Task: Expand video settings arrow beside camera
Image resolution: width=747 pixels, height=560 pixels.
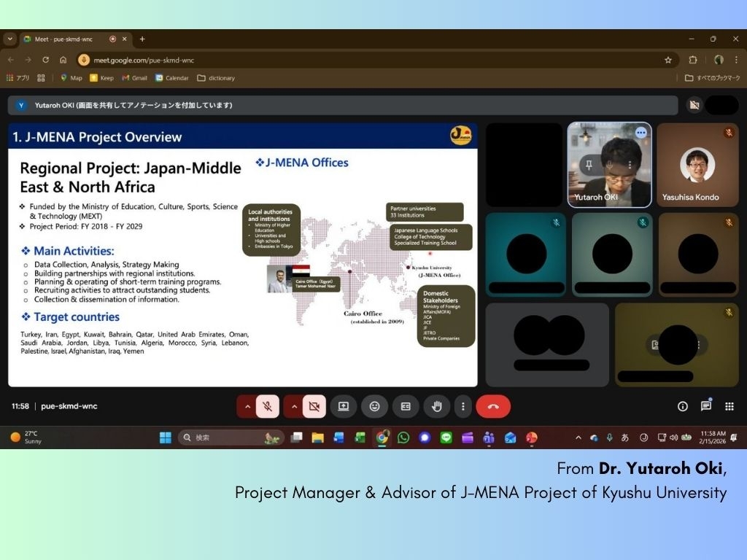Action: (x=293, y=406)
